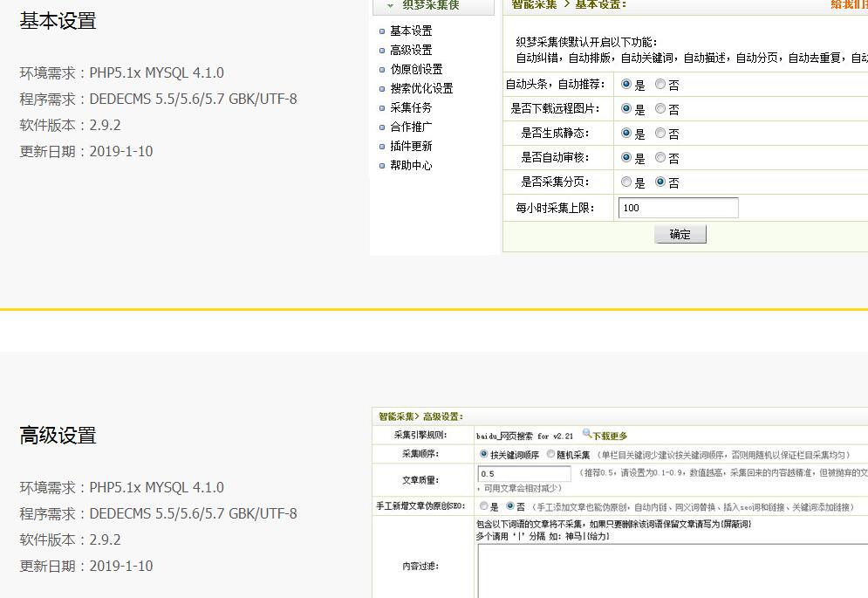Click the 文章质量 field showing 0.5
868x598 pixels.
[523, 475]
